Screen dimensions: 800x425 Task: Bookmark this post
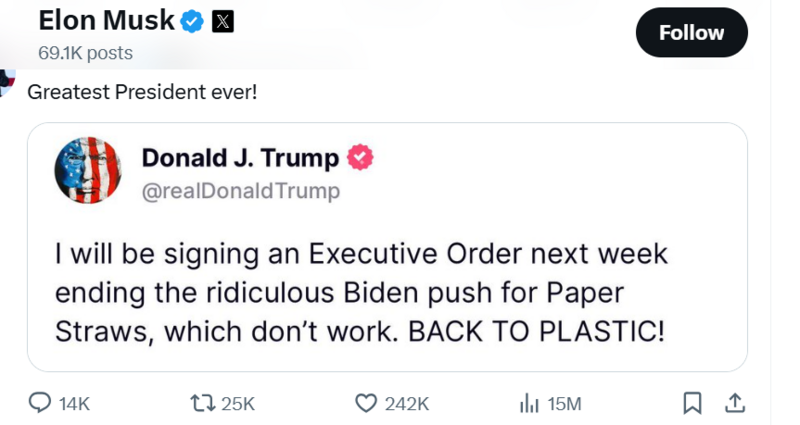[691, 403]
